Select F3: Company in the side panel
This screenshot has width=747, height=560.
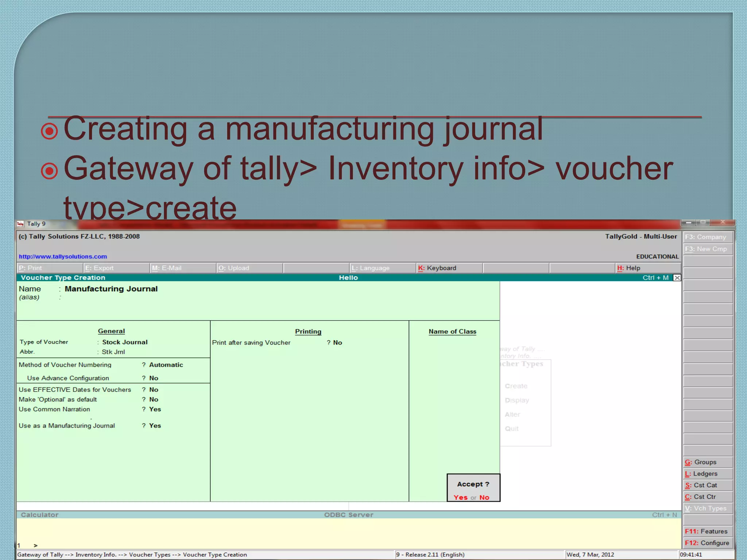click(x=708, y=237)
